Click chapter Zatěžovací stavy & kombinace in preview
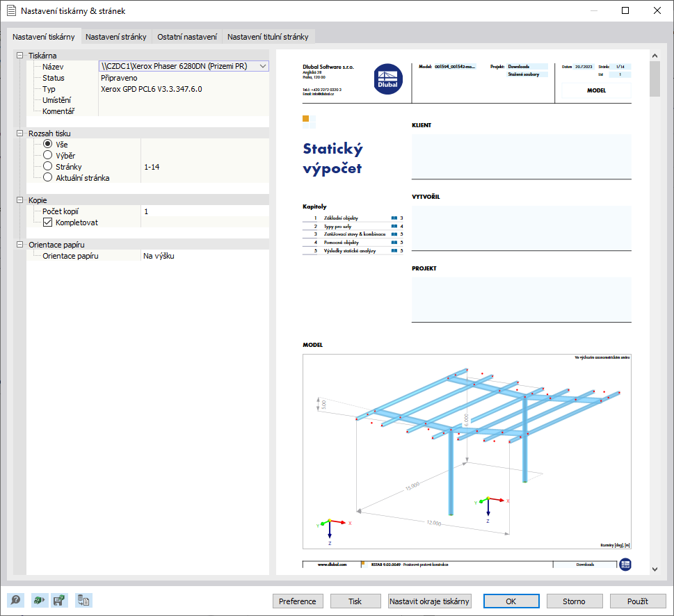674x616 pixels. coord(355,234)
